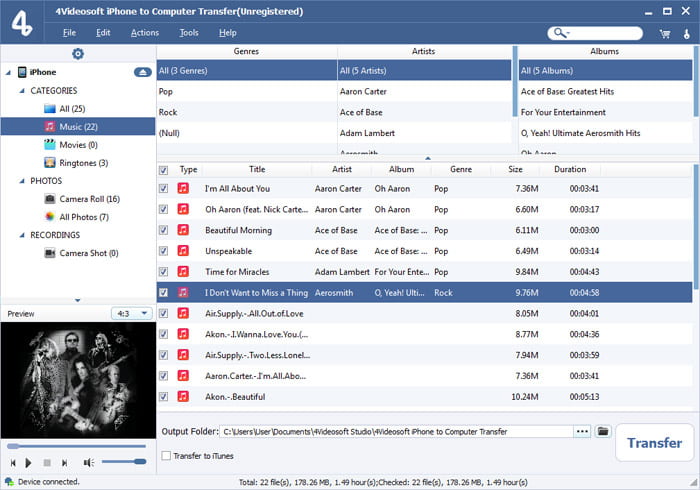Click inside the search field
This screenshot has width=700, height=490.
pyautogui.click(x=596, y=33)
